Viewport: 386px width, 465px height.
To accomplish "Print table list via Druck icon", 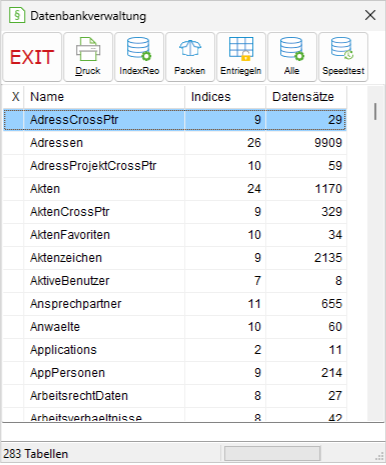I will click(x=88, y=57).
